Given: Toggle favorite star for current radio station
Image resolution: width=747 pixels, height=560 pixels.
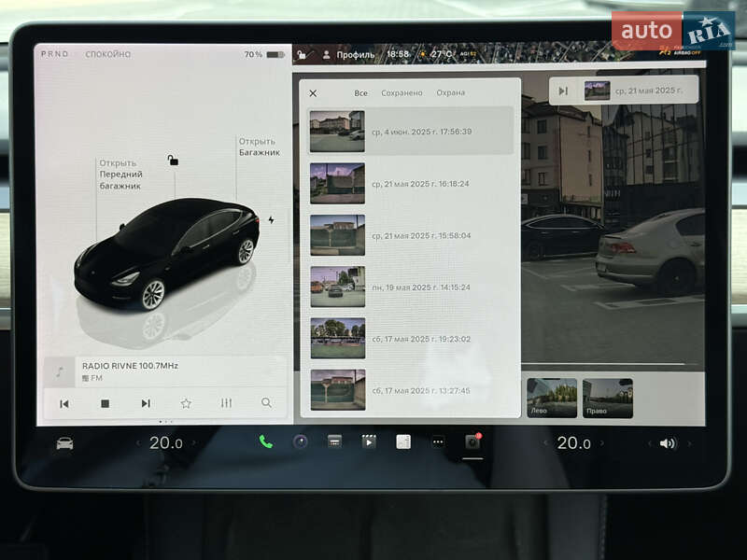Looking at the screenshot, I should click(186, 404).
